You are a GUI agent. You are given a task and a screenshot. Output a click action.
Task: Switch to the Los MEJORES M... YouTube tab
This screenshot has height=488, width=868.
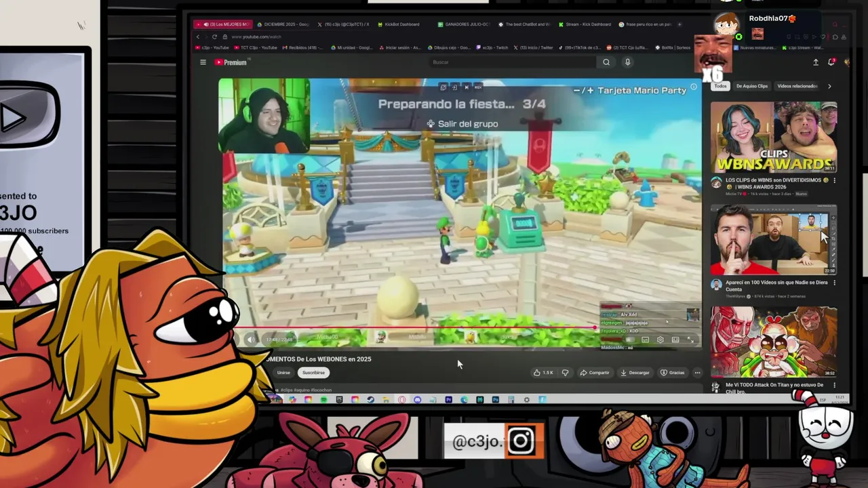coord(222,24)
